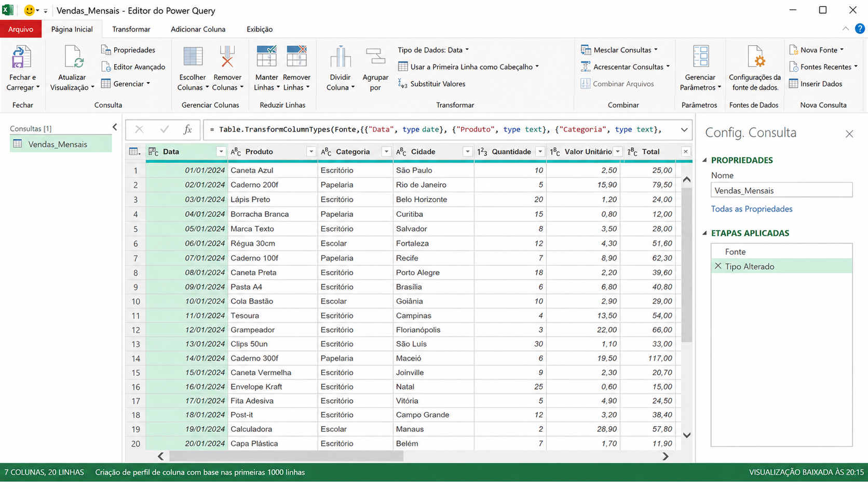Click the Quantidade column type icon
Image resolution: width=868 pixels, height=489 pixels.
[482, 152]
